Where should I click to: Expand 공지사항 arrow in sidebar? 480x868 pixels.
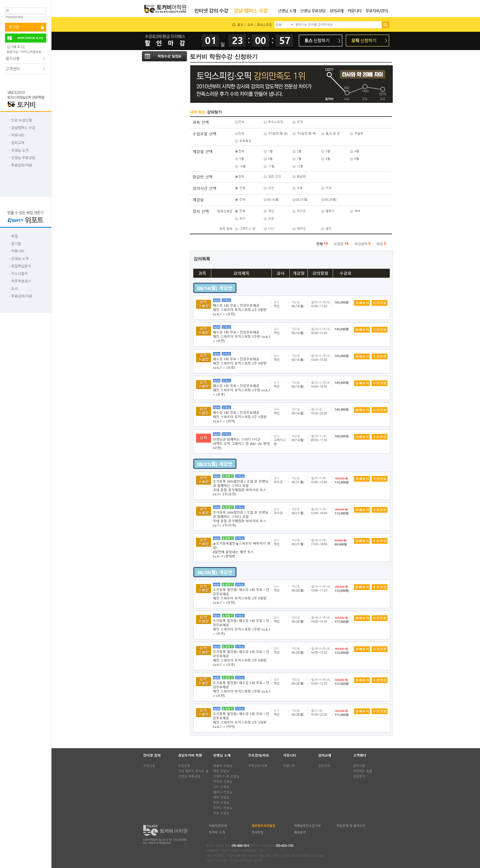tap(44, 59)
